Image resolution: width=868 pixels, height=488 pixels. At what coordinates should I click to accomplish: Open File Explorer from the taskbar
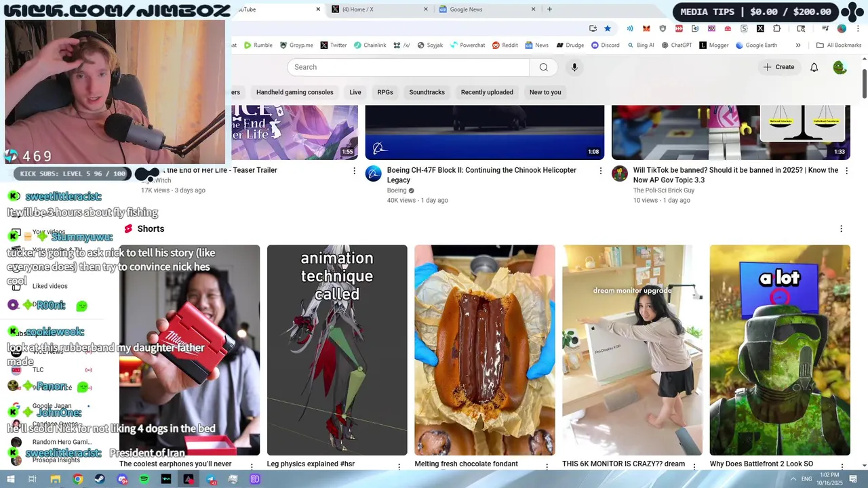[x=56, y=479]
